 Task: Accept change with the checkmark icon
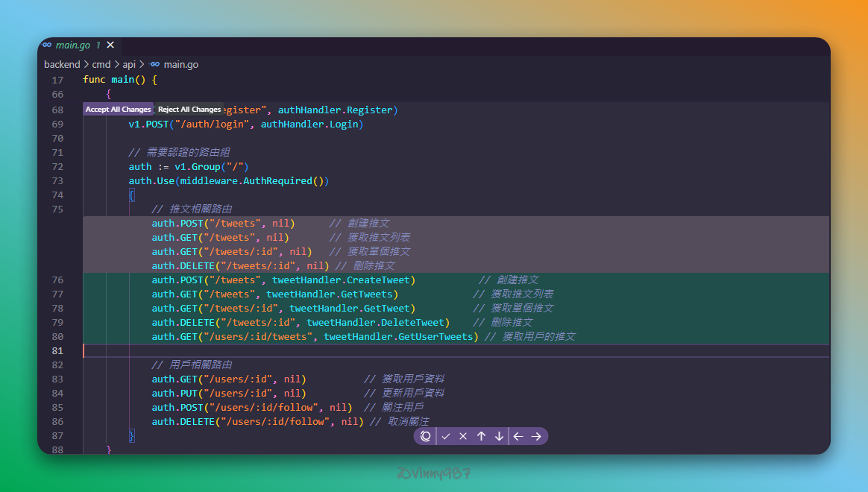(x=446, y=437)
